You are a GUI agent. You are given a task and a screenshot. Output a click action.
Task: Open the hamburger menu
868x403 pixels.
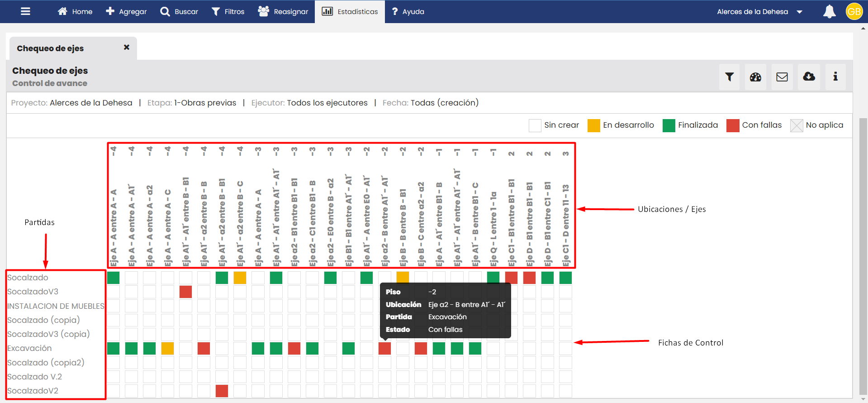point(25,11)
